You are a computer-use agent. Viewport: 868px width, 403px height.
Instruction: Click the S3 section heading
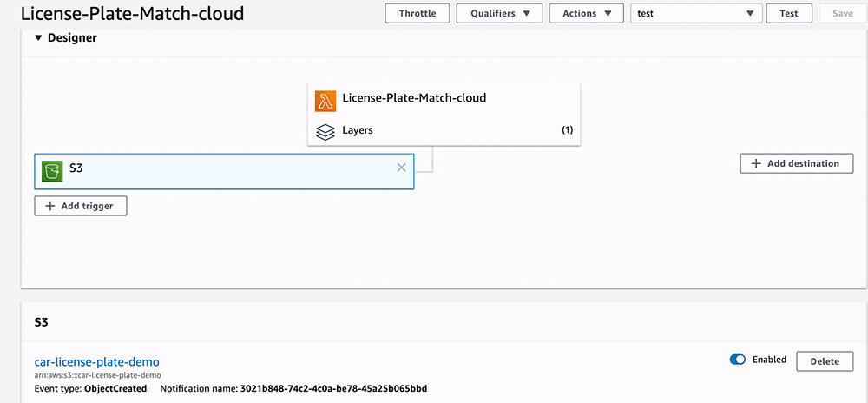[x=42, y=322]
